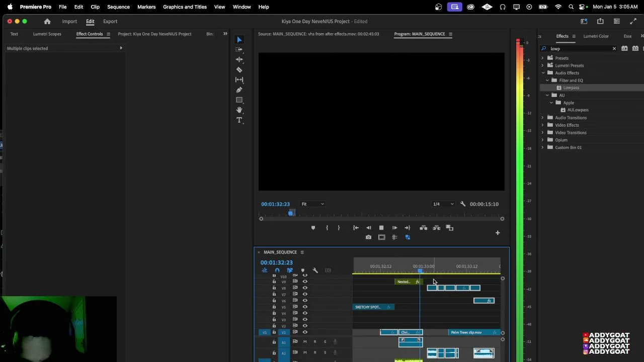The height and width of the screenshot is (362, 644).
Task: Open Timeline Display Settings wrench
Action: (315, 270)
